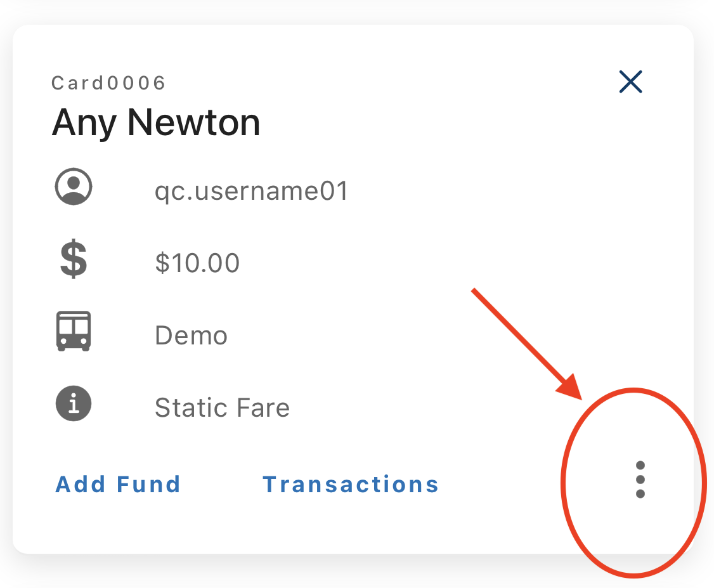This screenshot has height=588, width=714.
Task: Open the Transactions link
Action: point(350,484)
